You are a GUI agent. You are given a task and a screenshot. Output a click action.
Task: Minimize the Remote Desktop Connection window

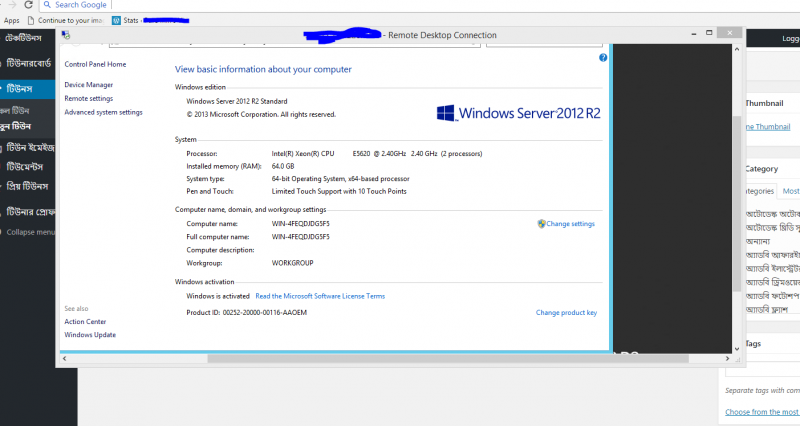(693, 34)
